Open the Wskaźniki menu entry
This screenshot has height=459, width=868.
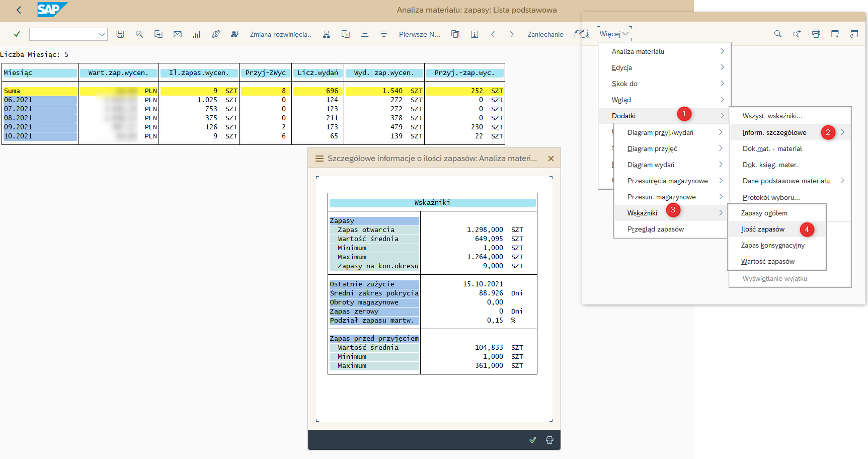pyautogui.click(x=643, y=213)
